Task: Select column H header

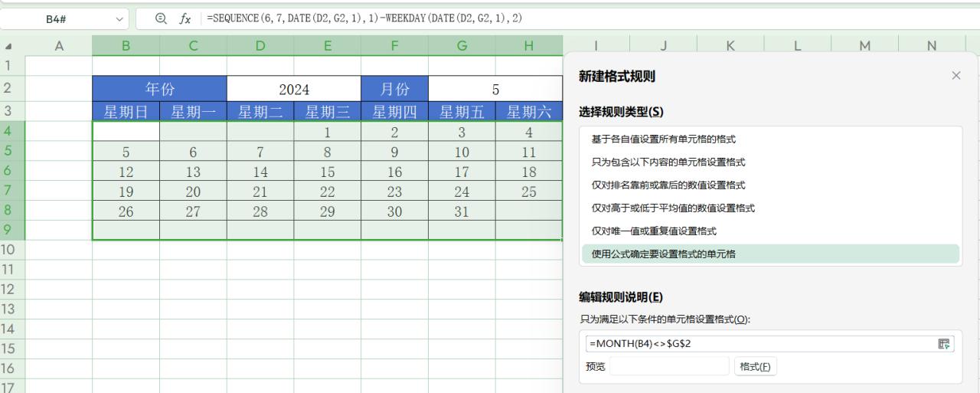Action: pyautogui.click(x=529, y=46)
